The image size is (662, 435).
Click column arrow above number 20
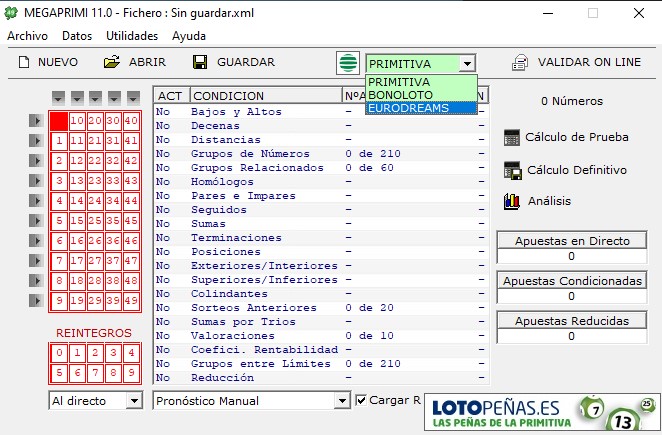(95, 98)
